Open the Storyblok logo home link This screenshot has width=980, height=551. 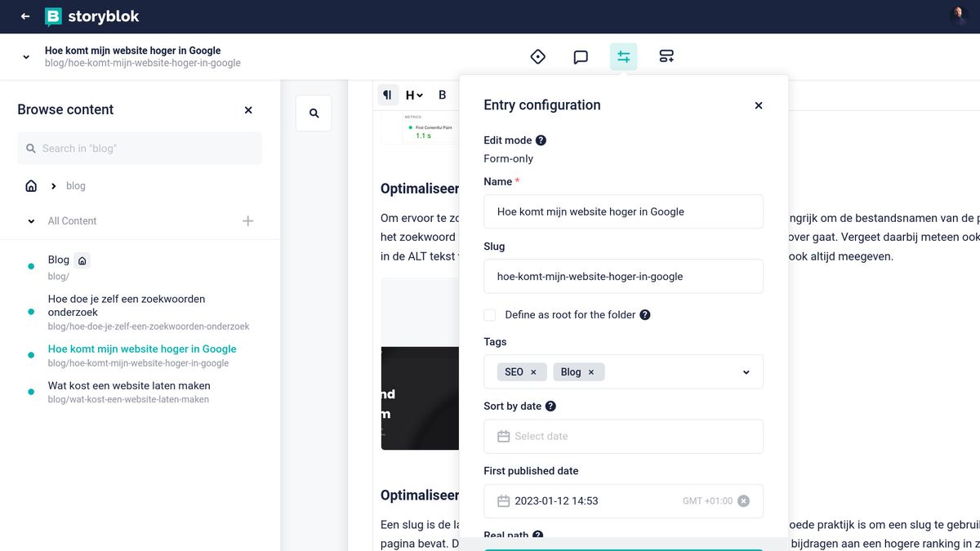point(91,16)
